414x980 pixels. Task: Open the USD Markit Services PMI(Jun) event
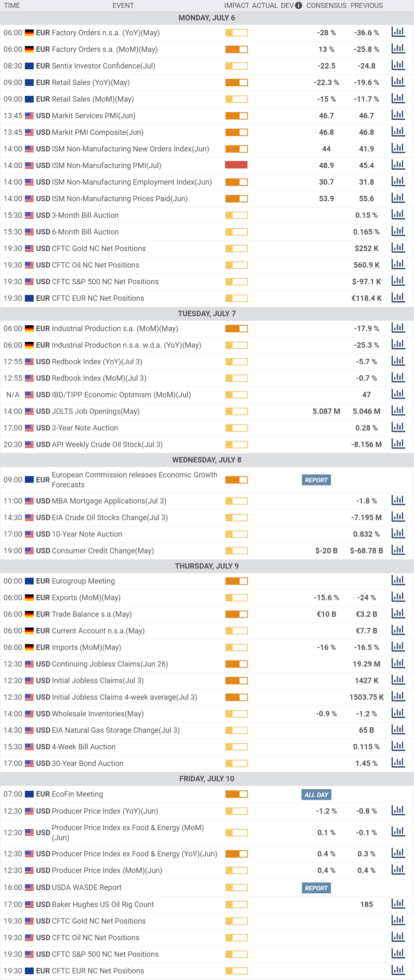pyautogui.click(x=93, y=116)
